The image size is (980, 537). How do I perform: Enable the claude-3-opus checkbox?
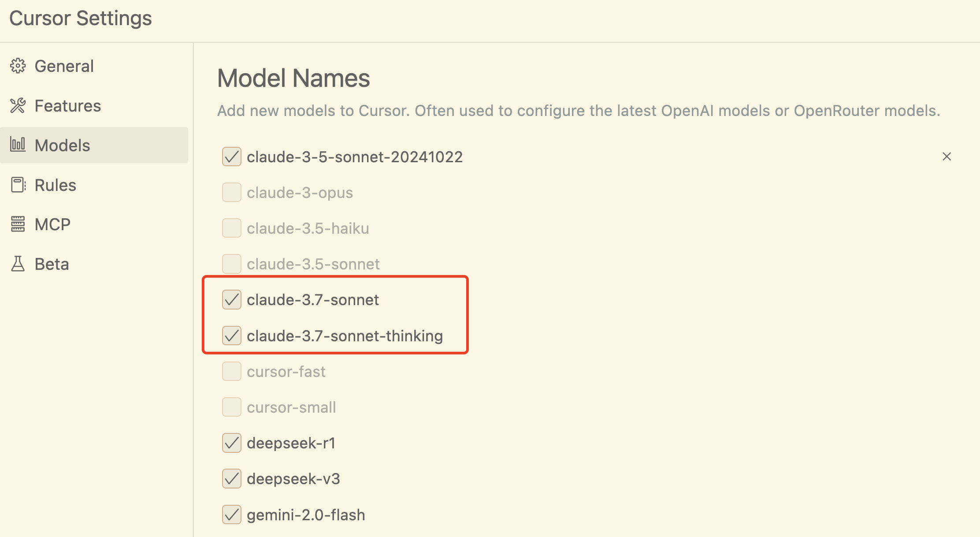tap(232, 192)
